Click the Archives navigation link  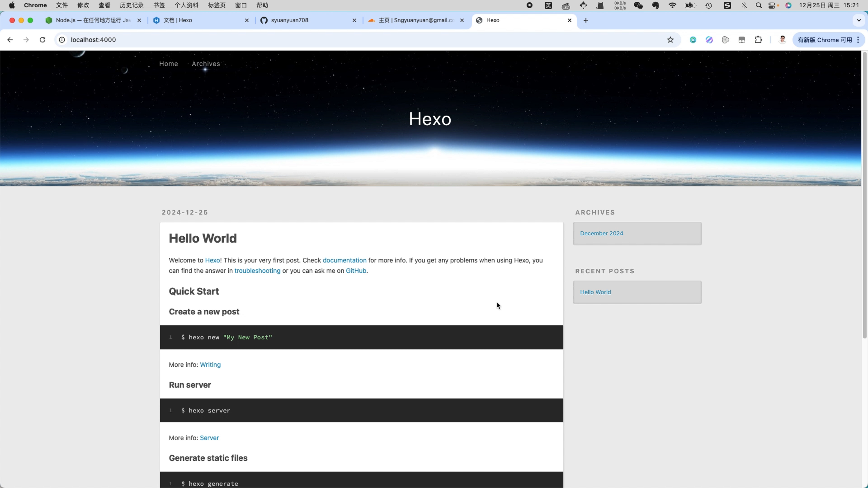206,64
